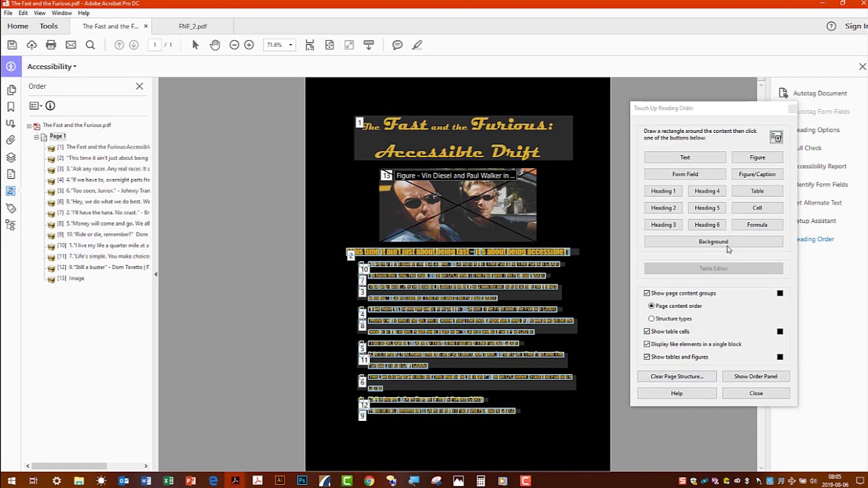This screenshot has width=868, height=488.
Task: Open the Order panel options dropdown
Action: (x=36, y=106)
